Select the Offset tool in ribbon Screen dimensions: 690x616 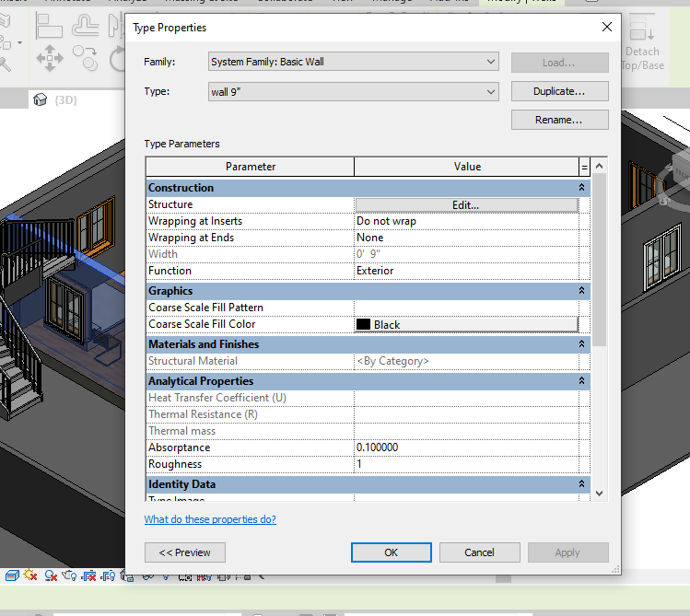85,25
